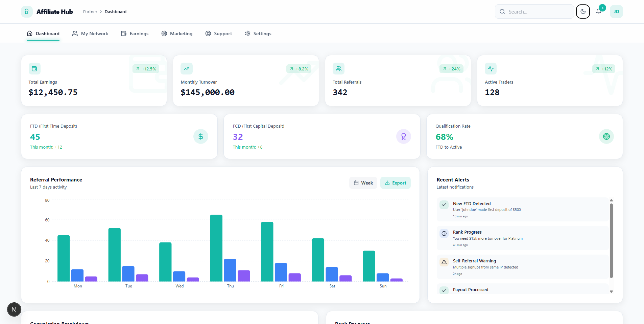Click the pulse icon in Active Traders
The height and width of the screenshot is (324, 644).
491,69
